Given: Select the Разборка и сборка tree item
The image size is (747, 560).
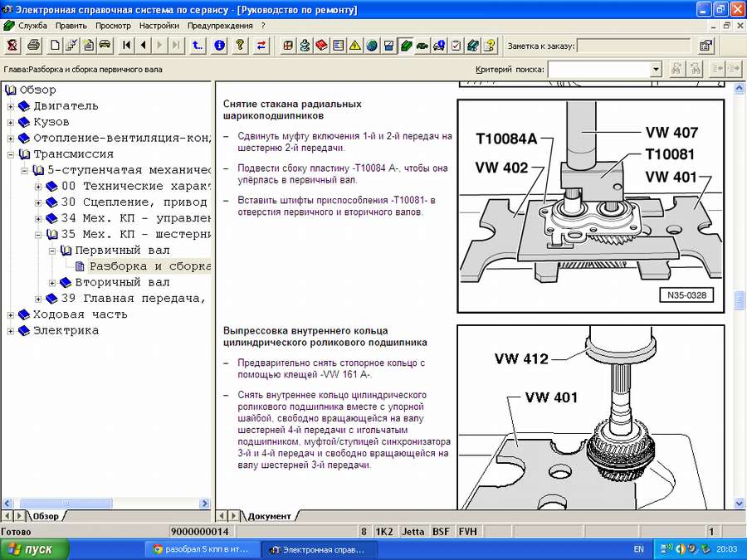Looking at the screenshot, I should [x=150, y=266].
